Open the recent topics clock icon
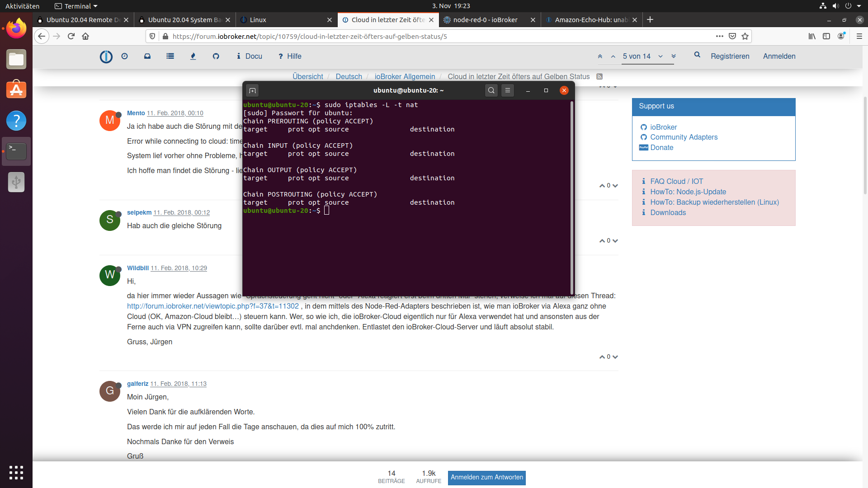Viewport: 868px width, 488px height. pyautogui.click(x=125, y=56)
